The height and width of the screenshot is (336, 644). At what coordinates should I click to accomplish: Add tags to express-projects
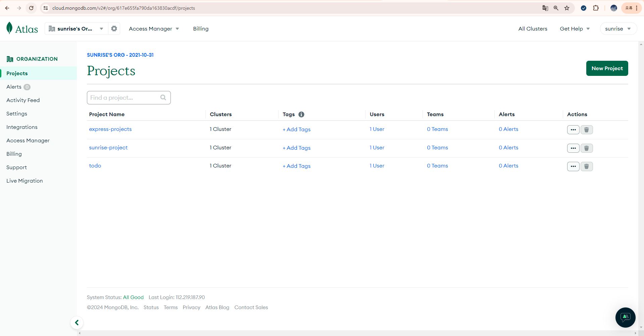(x=297, y=130)
